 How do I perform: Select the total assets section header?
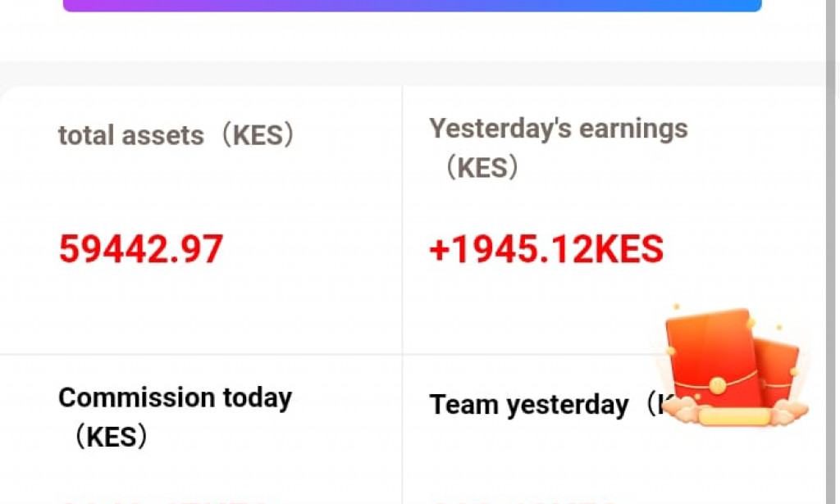pos(176,135)
